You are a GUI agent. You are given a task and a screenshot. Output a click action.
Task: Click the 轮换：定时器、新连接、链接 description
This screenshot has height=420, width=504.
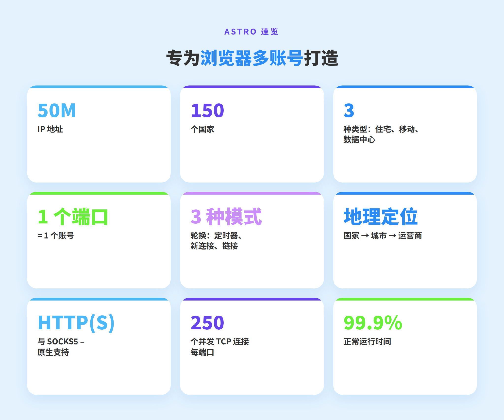(216, 241)
